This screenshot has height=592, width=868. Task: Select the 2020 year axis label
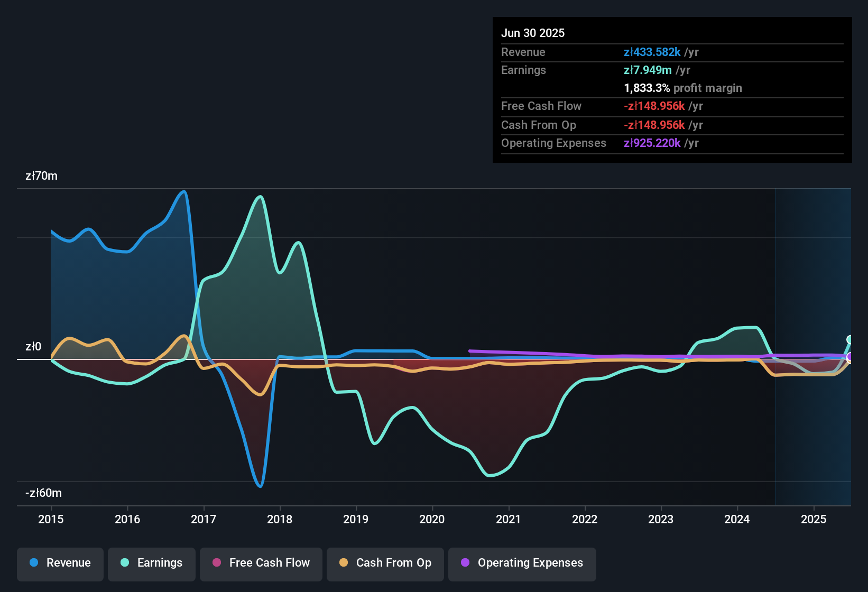432,520
